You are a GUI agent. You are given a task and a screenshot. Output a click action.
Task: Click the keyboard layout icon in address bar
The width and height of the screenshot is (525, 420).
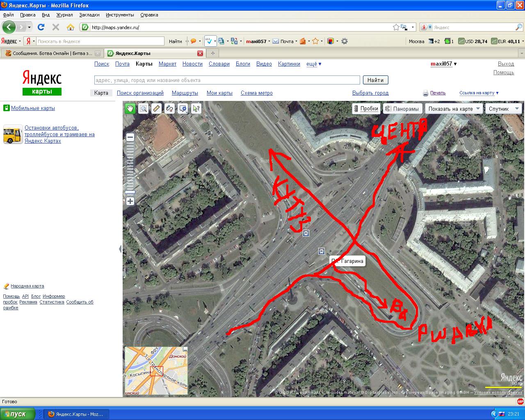point(404,27)
